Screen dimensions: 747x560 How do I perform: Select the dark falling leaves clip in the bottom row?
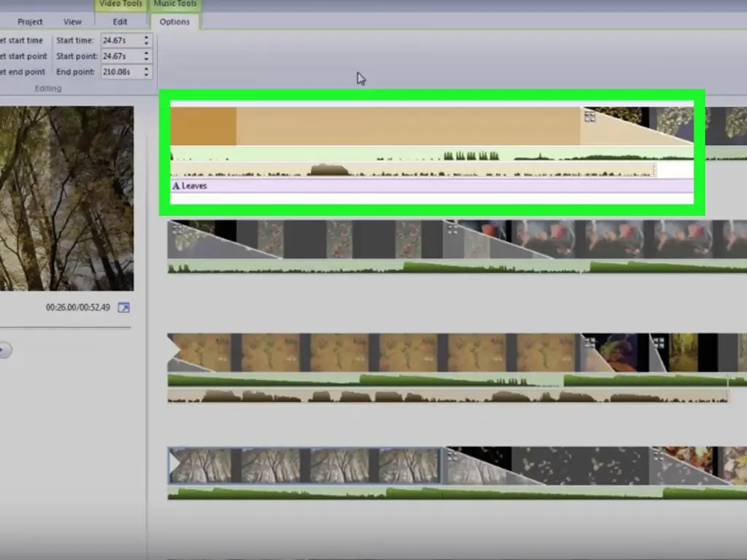547,466
